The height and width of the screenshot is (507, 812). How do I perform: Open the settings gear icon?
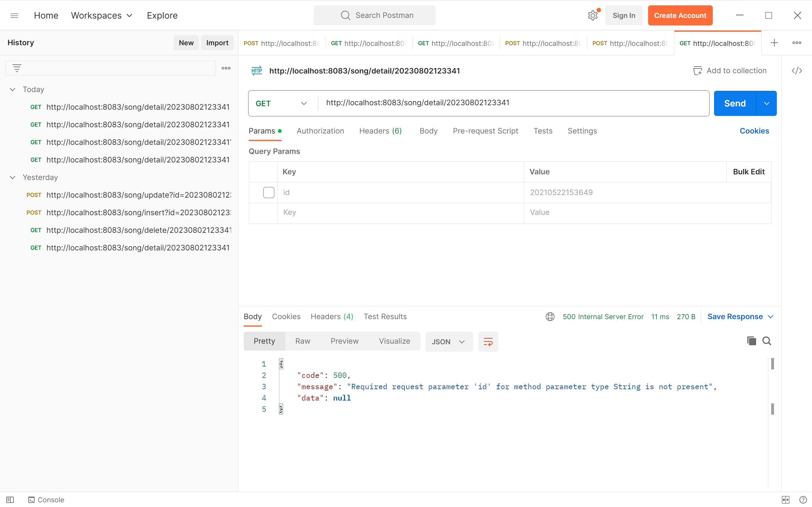593,15
